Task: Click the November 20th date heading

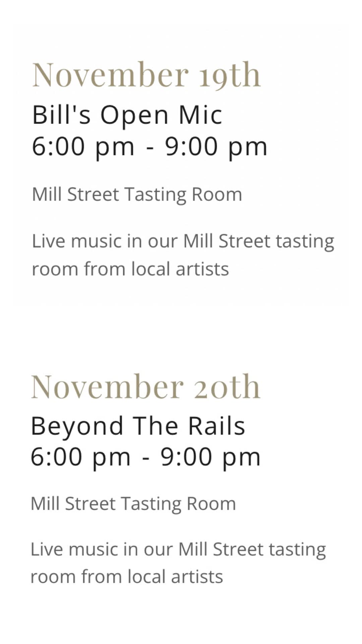Action: [145, 387]
